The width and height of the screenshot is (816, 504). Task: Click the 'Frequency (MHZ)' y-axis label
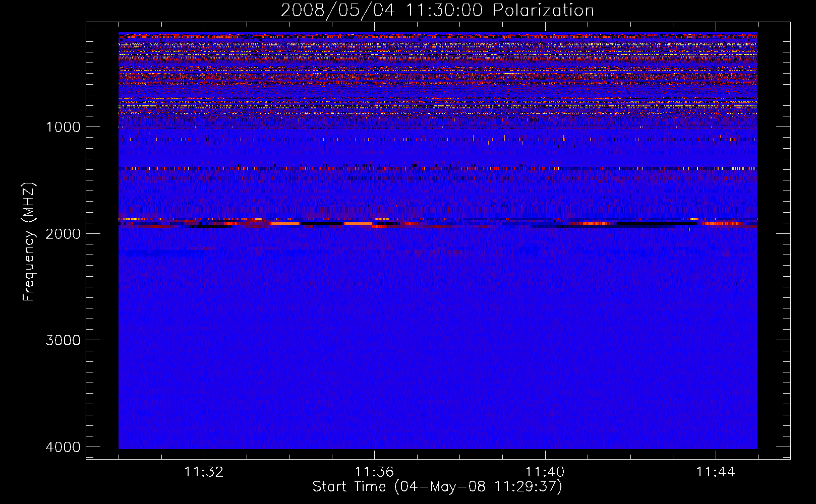28,242
